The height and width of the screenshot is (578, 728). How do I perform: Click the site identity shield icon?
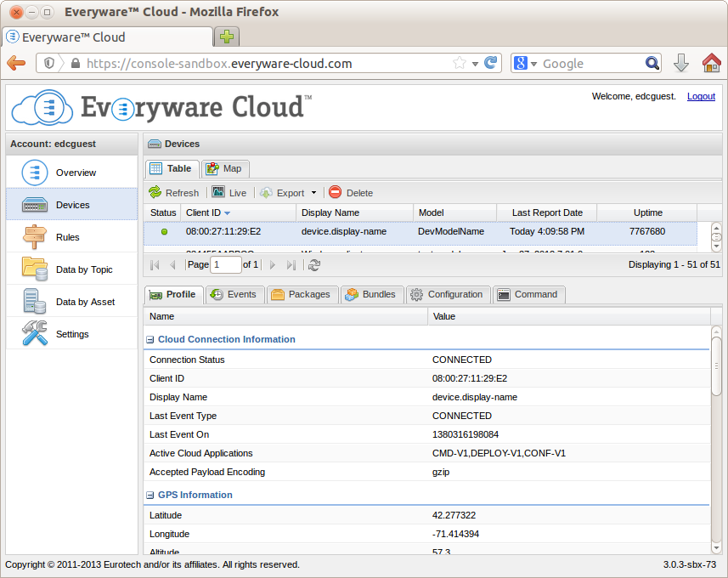(x=49, y=63)
